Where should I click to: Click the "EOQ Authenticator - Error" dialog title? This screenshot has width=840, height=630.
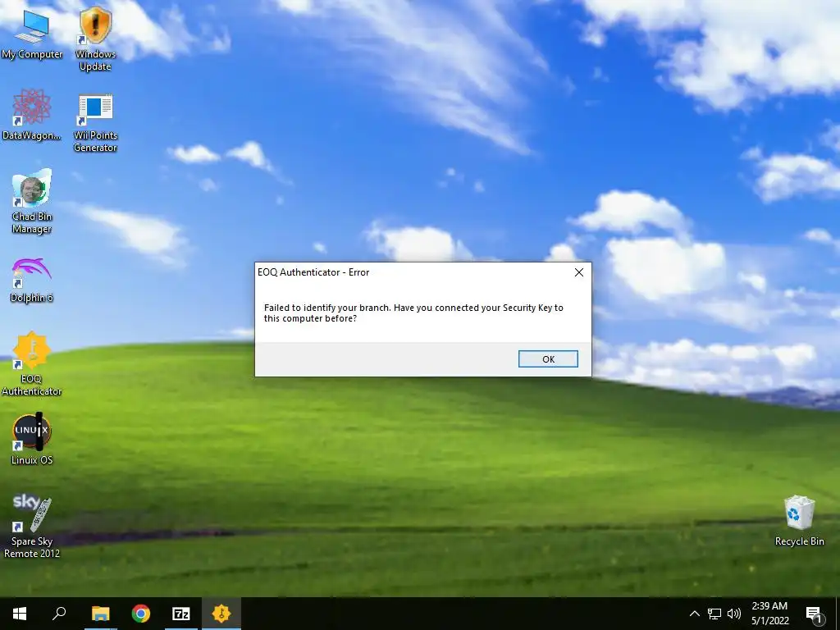[x=313, y=272]
